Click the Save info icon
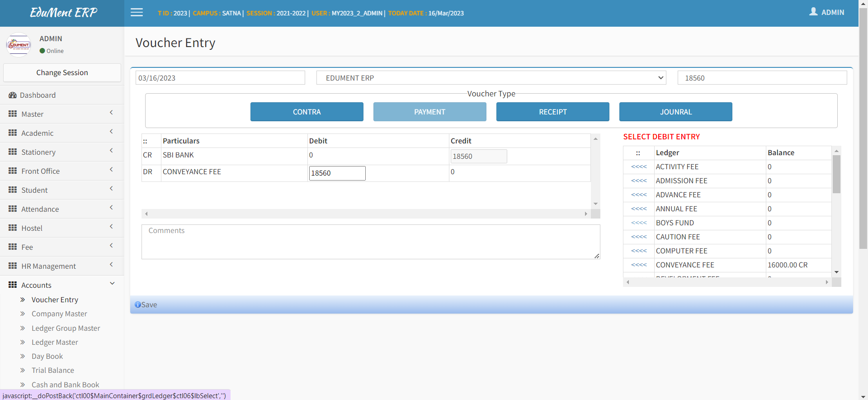 point(138,305)
